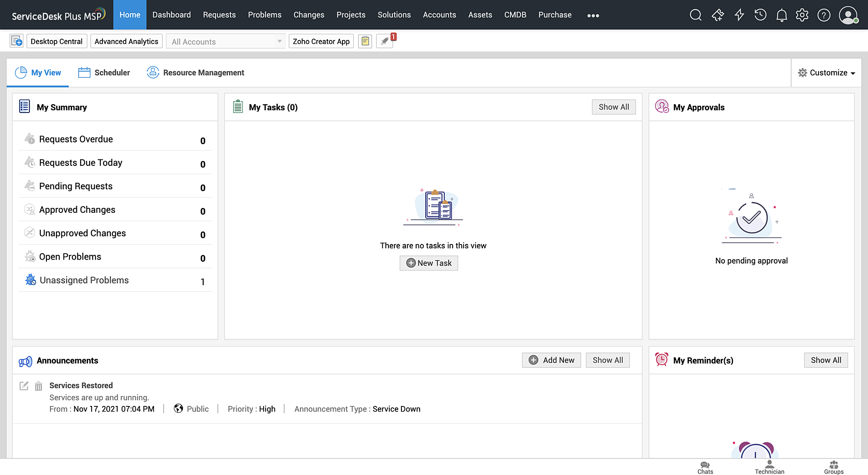Click the help question mark icon
The width and height of the screenshot is (868, 475).
click(823, 15)
